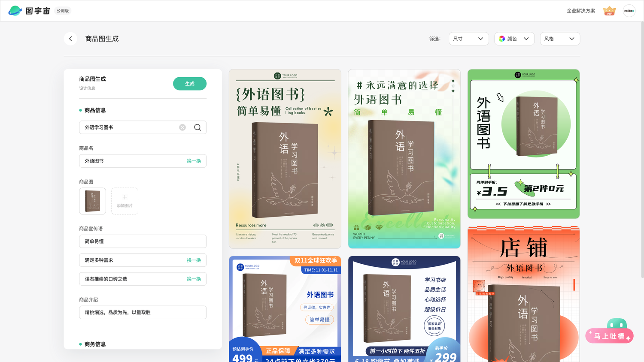Clear the 外语学习图书 search field
Image resolution: width=644 pixels, height=362 pixels.
click(x=182, y=127)
